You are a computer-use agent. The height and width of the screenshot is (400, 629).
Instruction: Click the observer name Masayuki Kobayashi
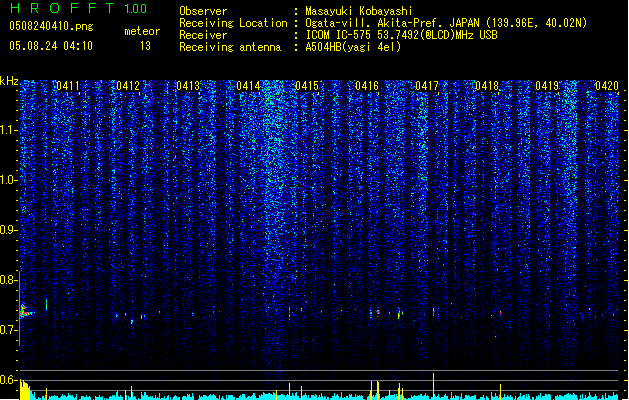coord(359,11)
